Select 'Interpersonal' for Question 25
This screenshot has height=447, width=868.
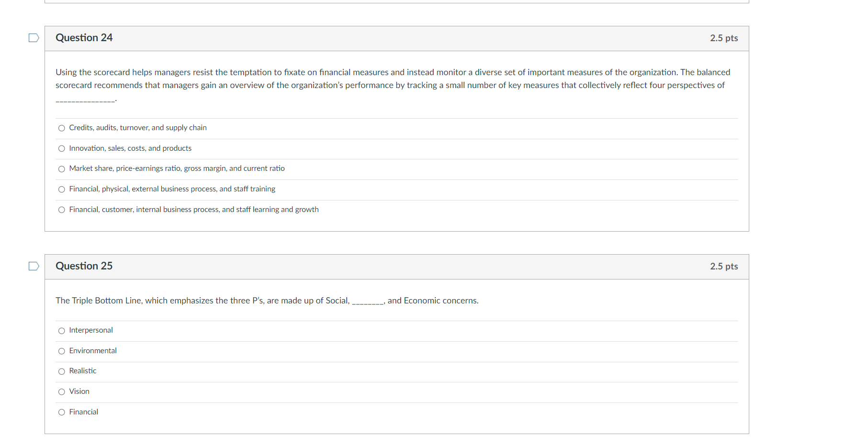click(61, 330)
